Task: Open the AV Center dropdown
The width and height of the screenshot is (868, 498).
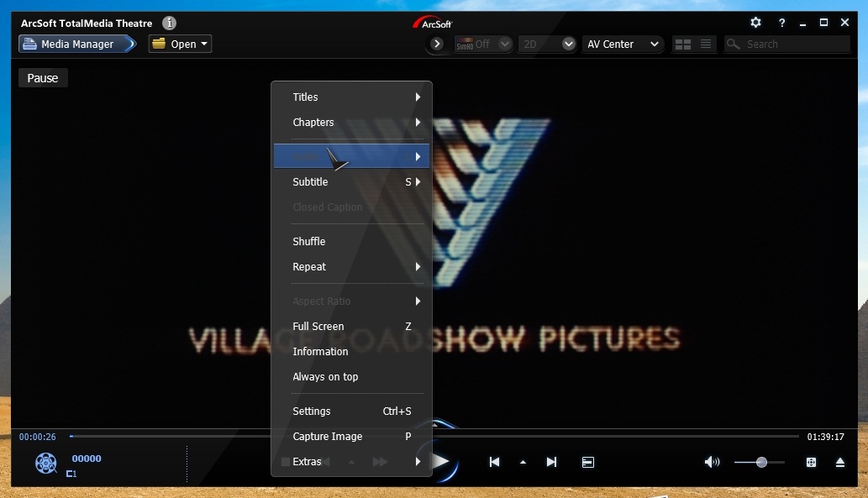Action: [623, 44]
